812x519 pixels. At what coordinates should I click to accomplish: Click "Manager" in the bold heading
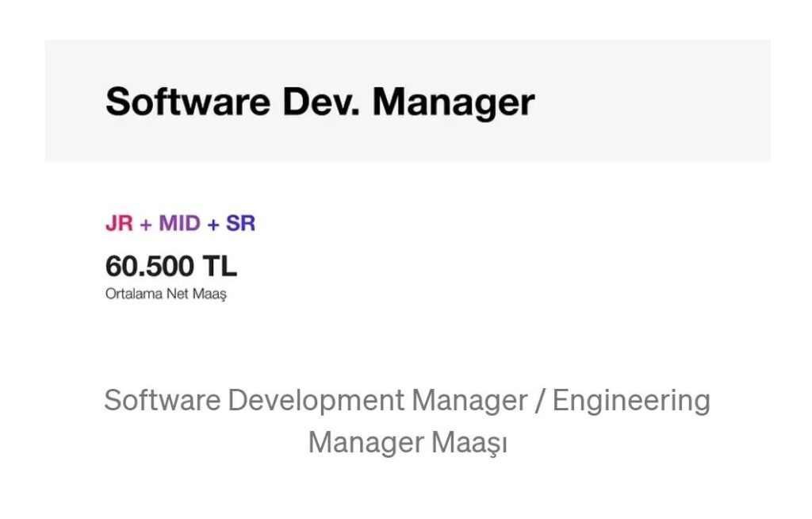click(x=454, y=102)
